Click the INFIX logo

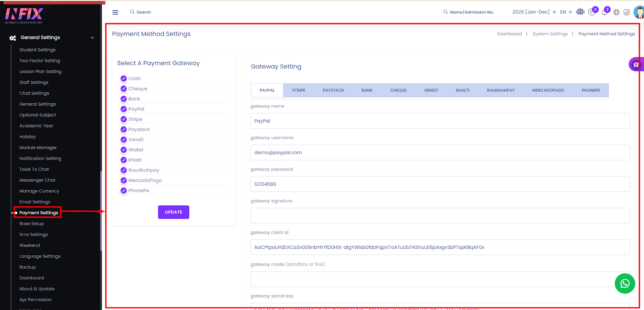click(x=24, y=15)
